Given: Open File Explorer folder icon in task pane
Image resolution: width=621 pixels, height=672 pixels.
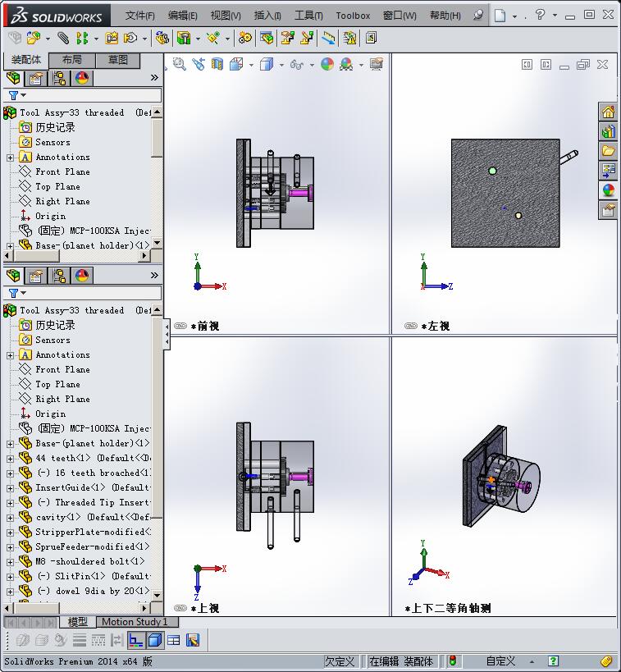Looking at the screenshot, I should (609, 151).
